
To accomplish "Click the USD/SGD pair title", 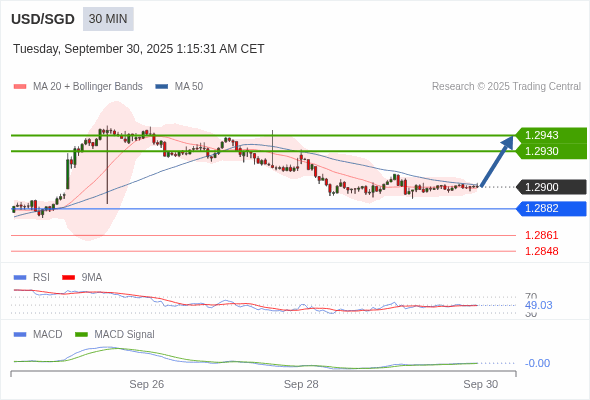I will [x=43, y=19].
